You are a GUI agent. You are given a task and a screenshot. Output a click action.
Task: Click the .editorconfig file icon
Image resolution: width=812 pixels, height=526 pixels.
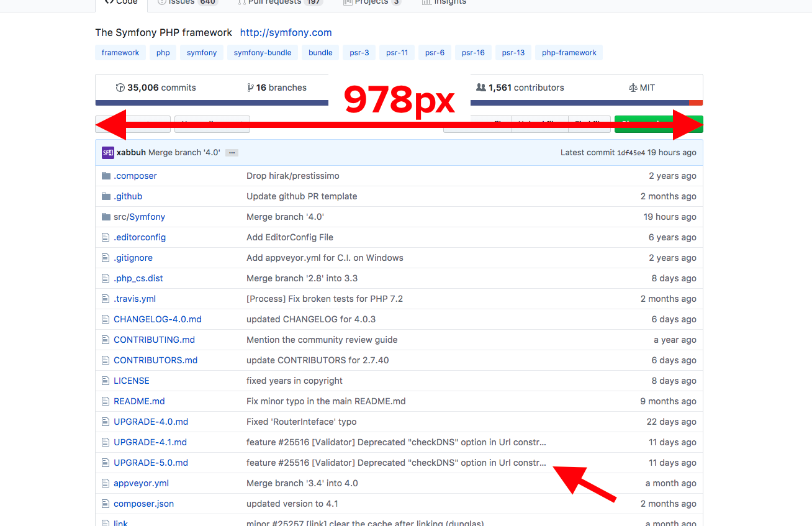point(106,237)
